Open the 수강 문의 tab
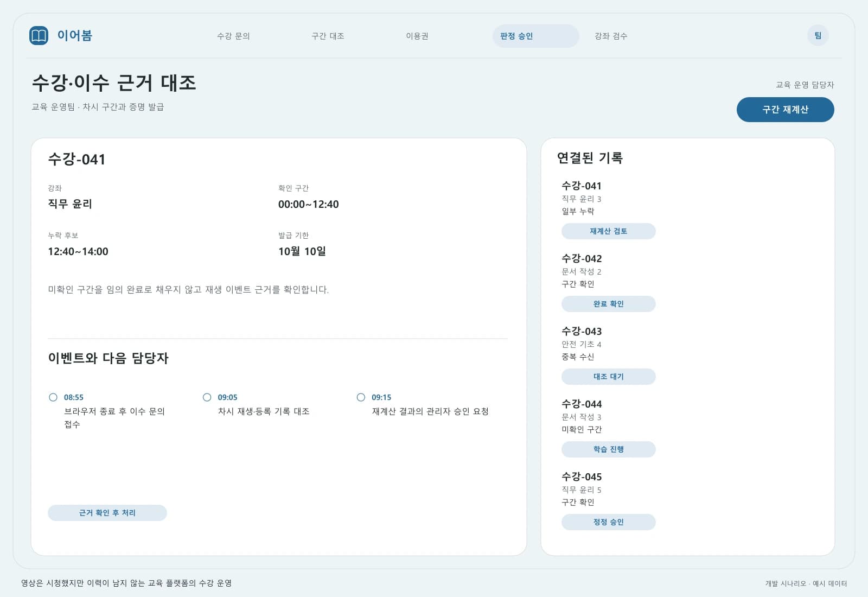 [233, 36]
